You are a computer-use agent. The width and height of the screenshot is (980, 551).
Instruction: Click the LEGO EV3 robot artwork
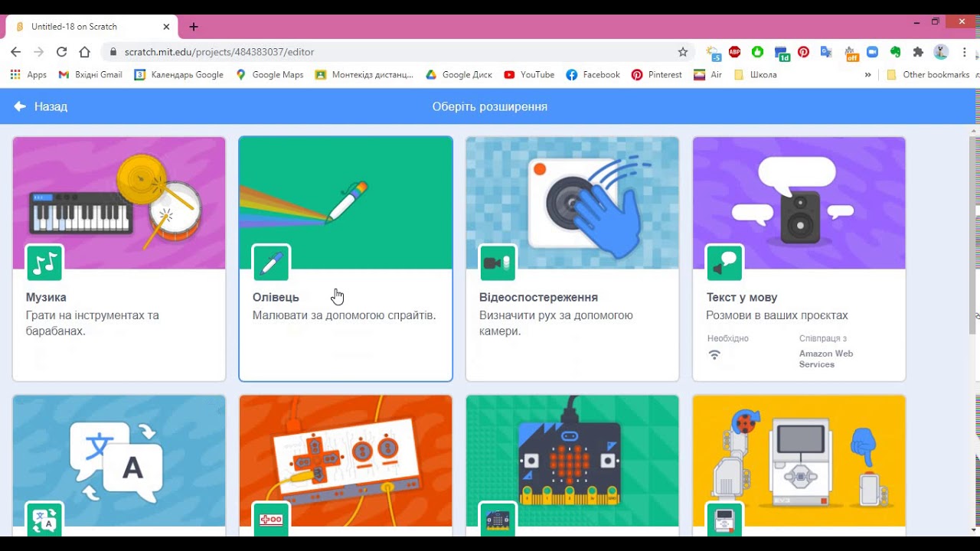click(x=799, y=461)
